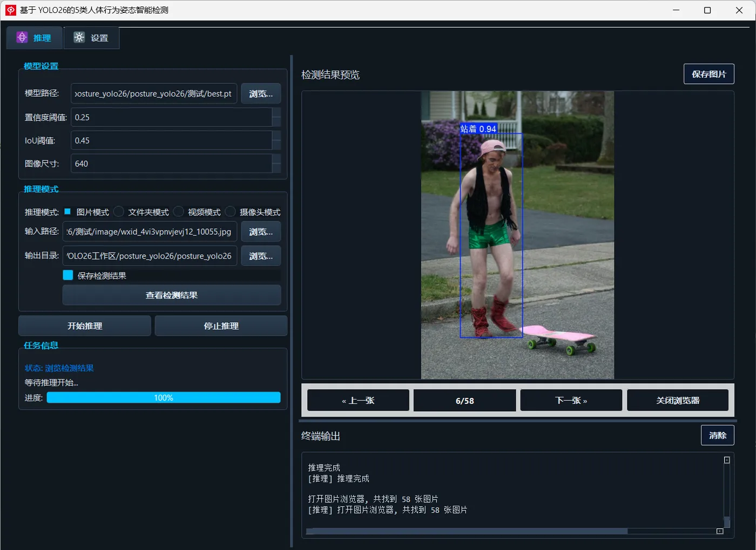Decrease the IoU阈值 value with down stepper
The height and width of the screenshot is (550, 756).
pyautogui.click(x=276, y=145)
